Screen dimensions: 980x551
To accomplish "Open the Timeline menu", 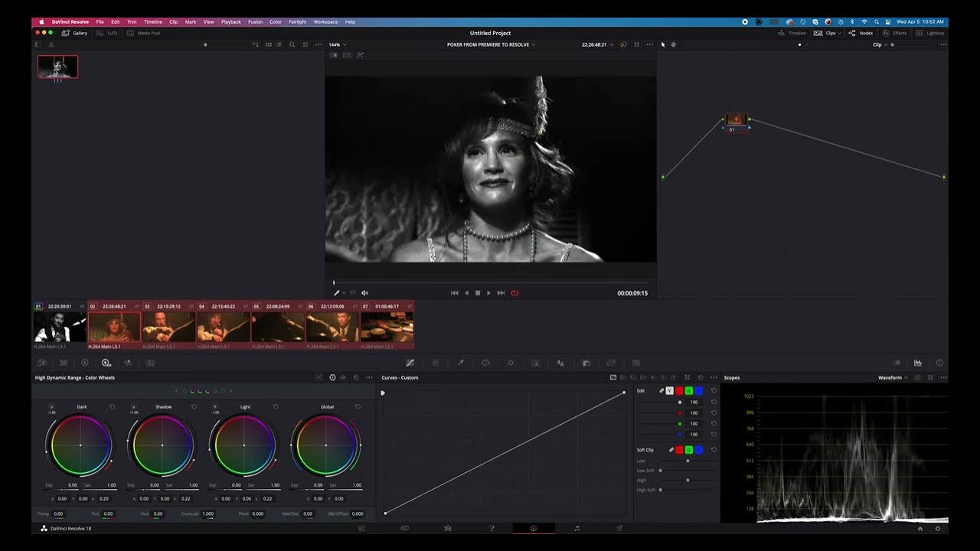I will (153, 21).
